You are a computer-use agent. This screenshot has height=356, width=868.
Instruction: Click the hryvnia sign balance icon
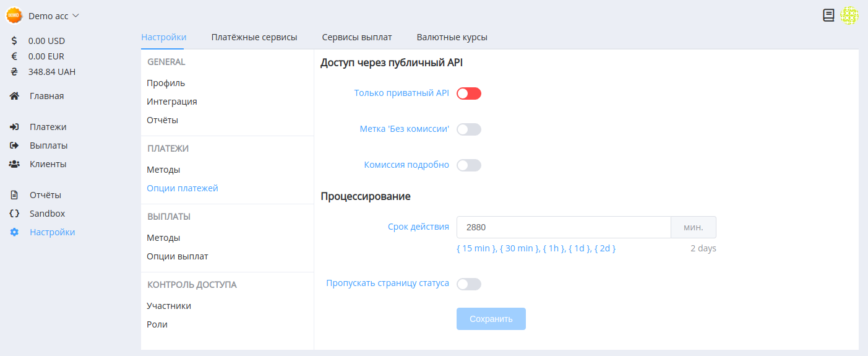coord(14,72)
